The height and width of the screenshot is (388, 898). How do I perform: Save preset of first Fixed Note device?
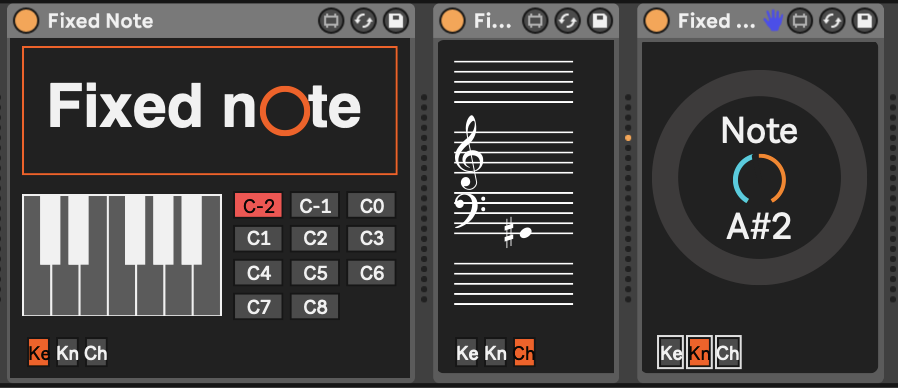click(396, 21)
